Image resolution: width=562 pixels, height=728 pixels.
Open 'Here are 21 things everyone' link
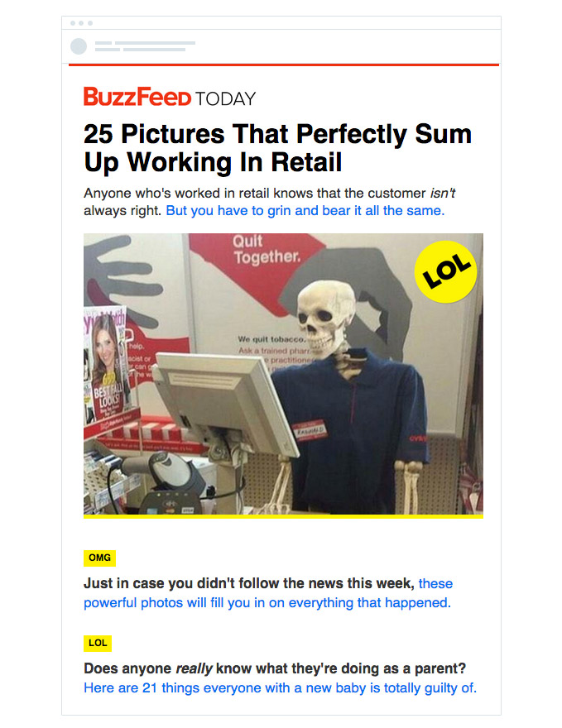click(x=280, y=687)
